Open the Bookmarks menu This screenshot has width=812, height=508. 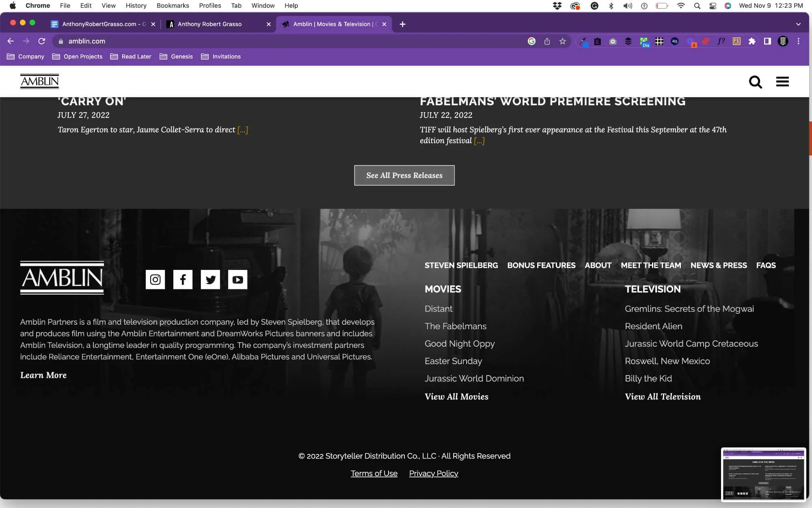pyautogui.click(x=173, y=6)
